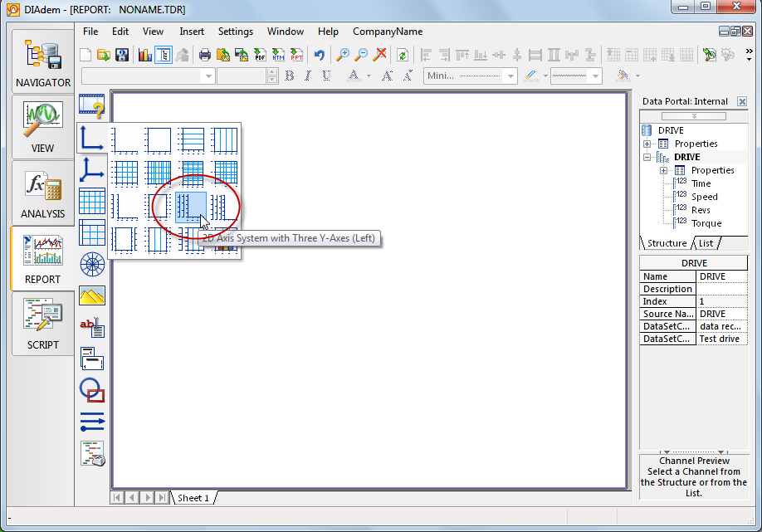This screenshot has height=532, width=762.
Task: Click the polar axis system icon
Action: [x=91, y=265]
